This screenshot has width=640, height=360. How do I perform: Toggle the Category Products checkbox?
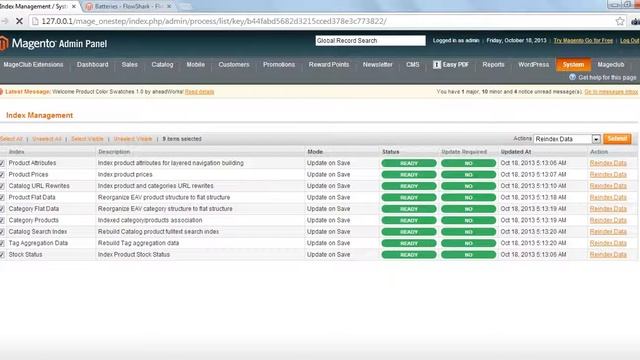point(2,220)
